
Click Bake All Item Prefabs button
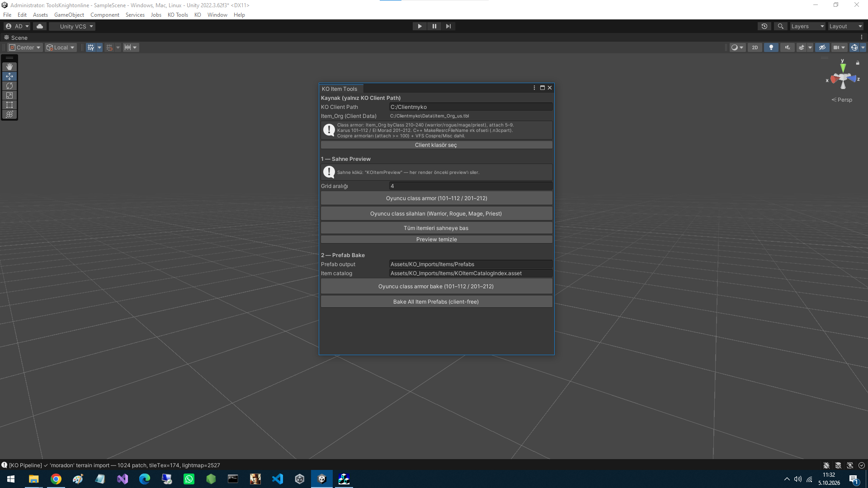pyautogui.click(x=436, y=302)
